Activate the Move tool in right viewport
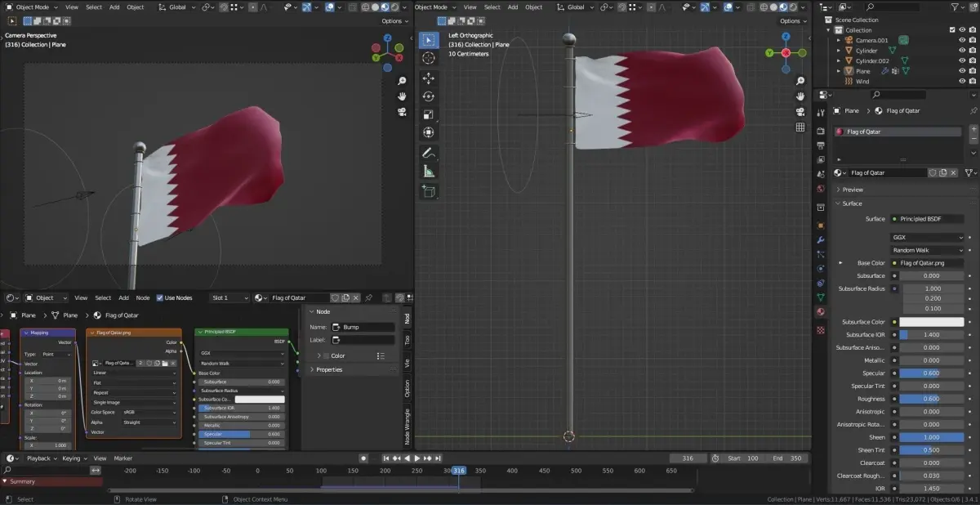This screenshot has width=980, height=505. tap(429, 78)
